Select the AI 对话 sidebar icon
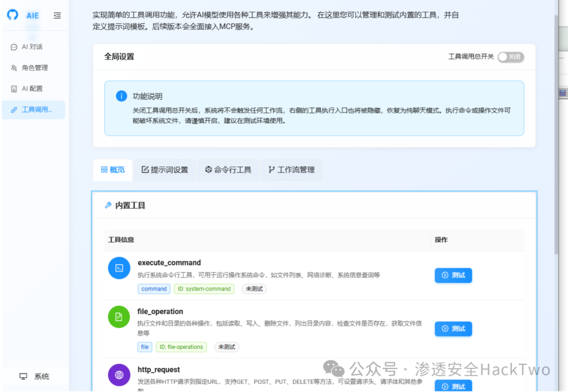Viewport: 568px width, 392px height. (x=13, y=46)
